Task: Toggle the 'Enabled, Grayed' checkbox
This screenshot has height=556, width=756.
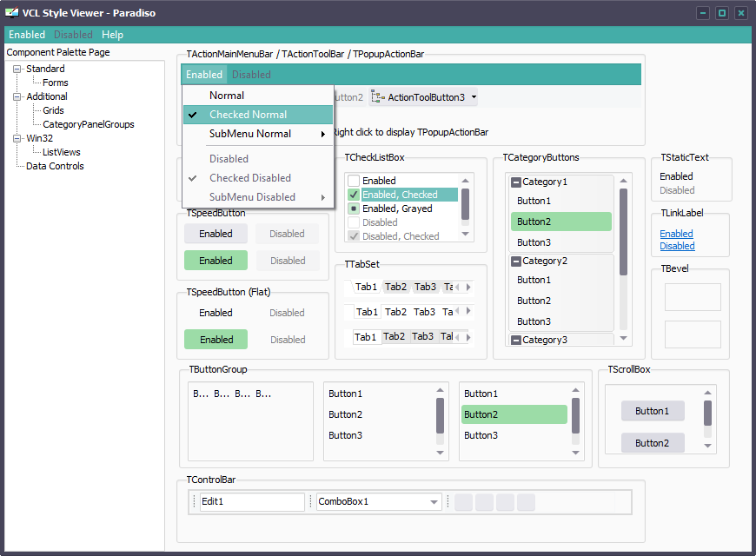Action: (x=354, y=208)
